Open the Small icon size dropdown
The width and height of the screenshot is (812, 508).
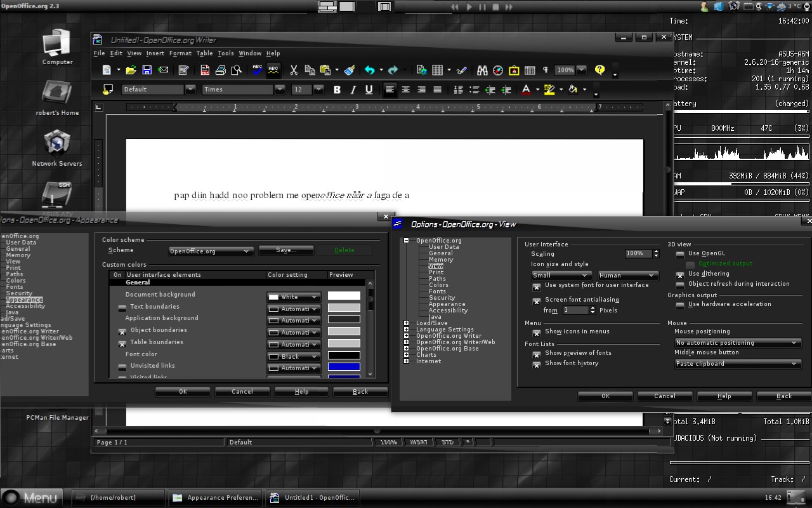(561, 276)
